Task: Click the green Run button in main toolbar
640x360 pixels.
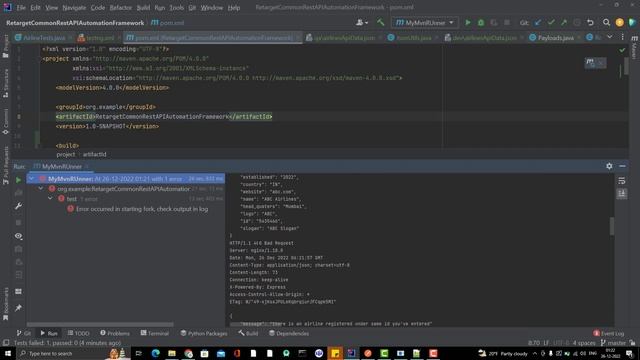Action: 468,23
